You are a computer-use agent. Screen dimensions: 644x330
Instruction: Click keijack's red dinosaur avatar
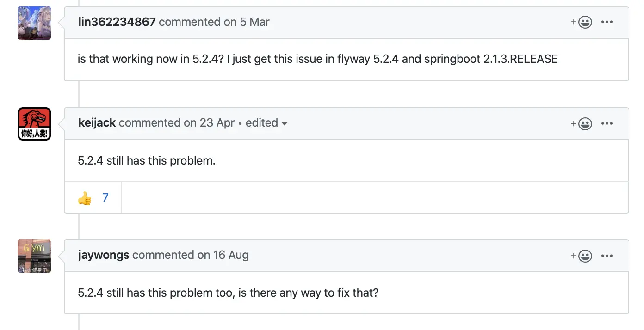(x=34, y=124)
